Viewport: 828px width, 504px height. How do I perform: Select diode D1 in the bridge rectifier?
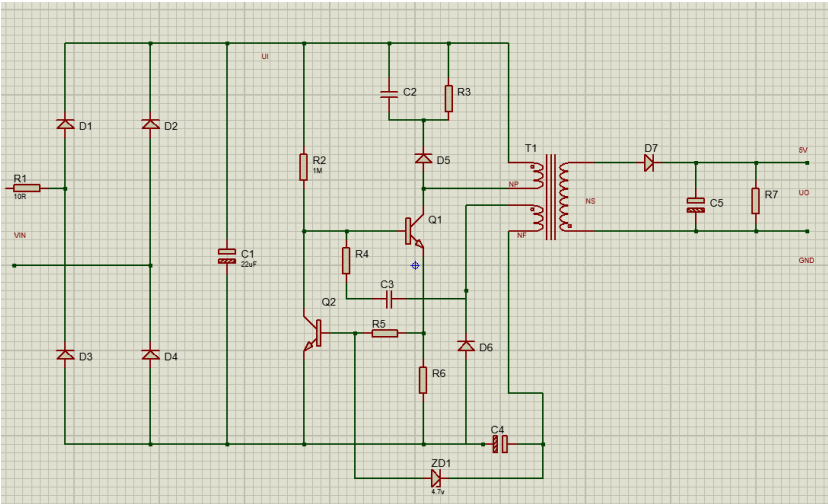(65, 125)
